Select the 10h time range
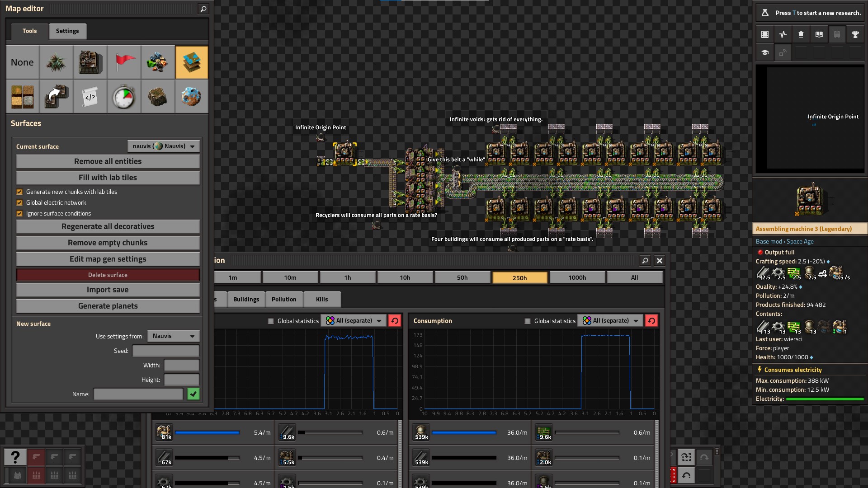The image size is (868, 488). (x=405, y=277)
